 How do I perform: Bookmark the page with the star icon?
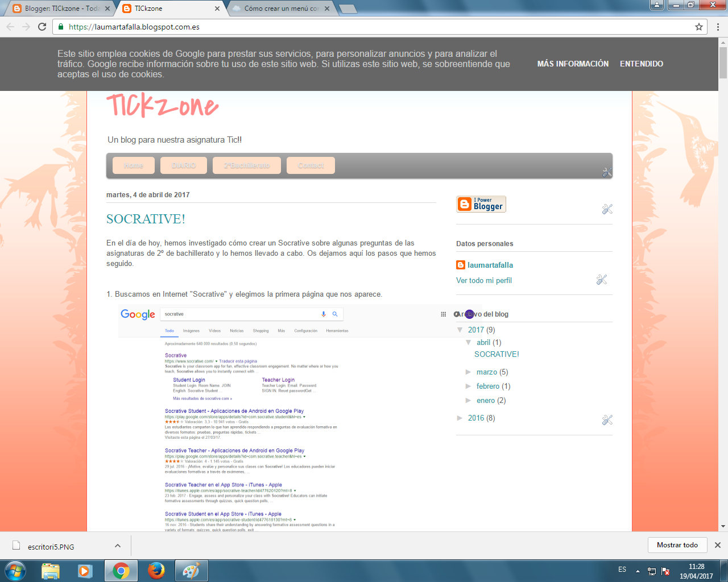click(x=698, y=27)
